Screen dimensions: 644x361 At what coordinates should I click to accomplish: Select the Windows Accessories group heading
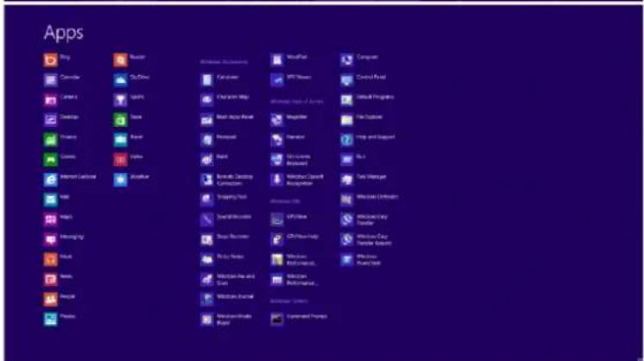(224, 62)
